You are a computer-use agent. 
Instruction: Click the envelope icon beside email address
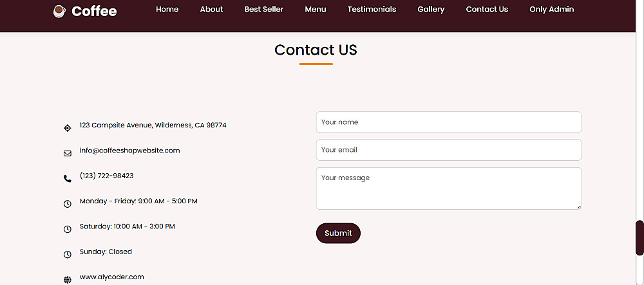[x=68, y=153]
